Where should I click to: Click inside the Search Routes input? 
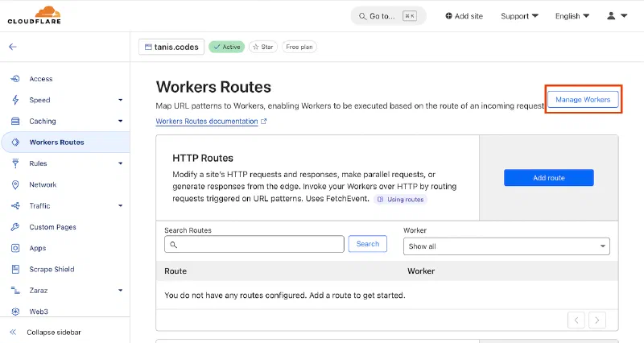coord(254,244)
